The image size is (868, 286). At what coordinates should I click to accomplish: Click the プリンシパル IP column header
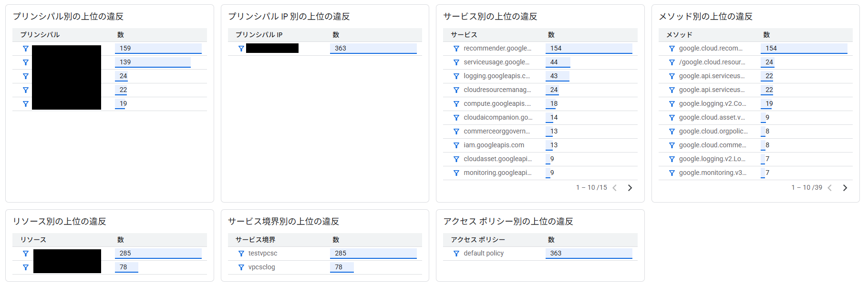[259, 35]
